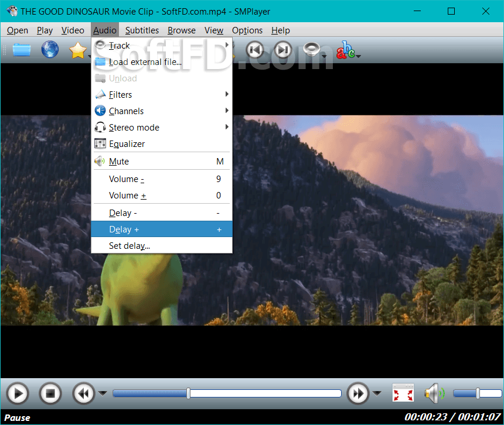
Task: Close the SMPlayer window
Action: tap(486, 11)
